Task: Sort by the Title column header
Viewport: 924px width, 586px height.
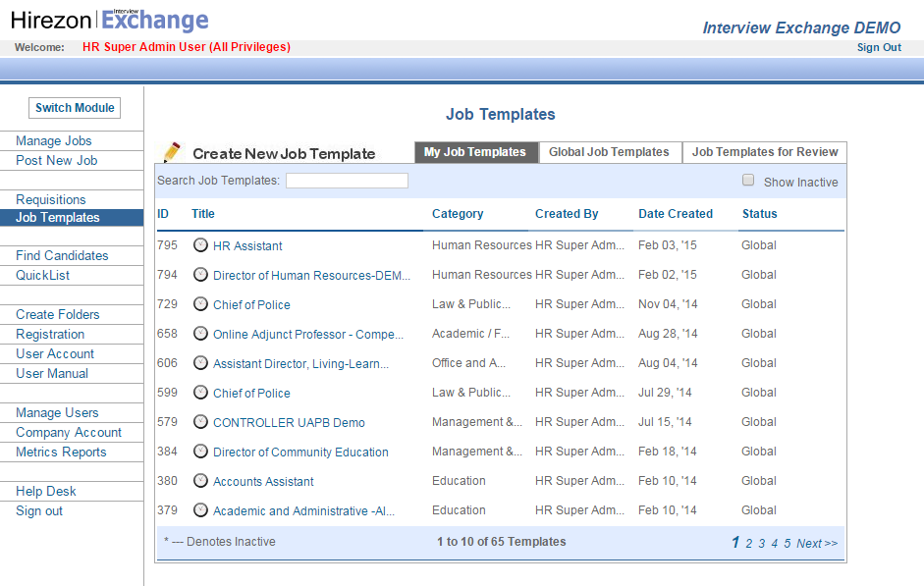Action: point(202,214)
